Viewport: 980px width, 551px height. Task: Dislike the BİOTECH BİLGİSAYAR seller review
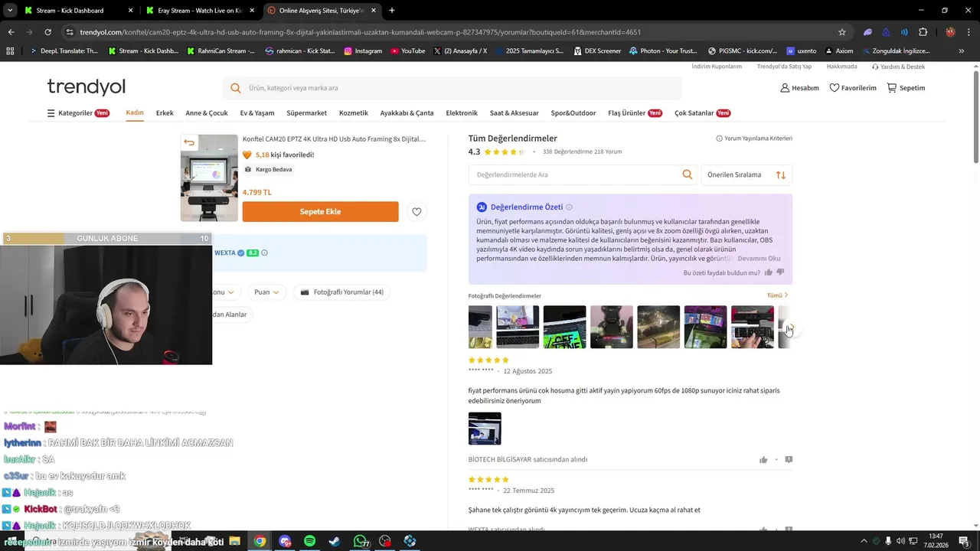click(789, 460)
